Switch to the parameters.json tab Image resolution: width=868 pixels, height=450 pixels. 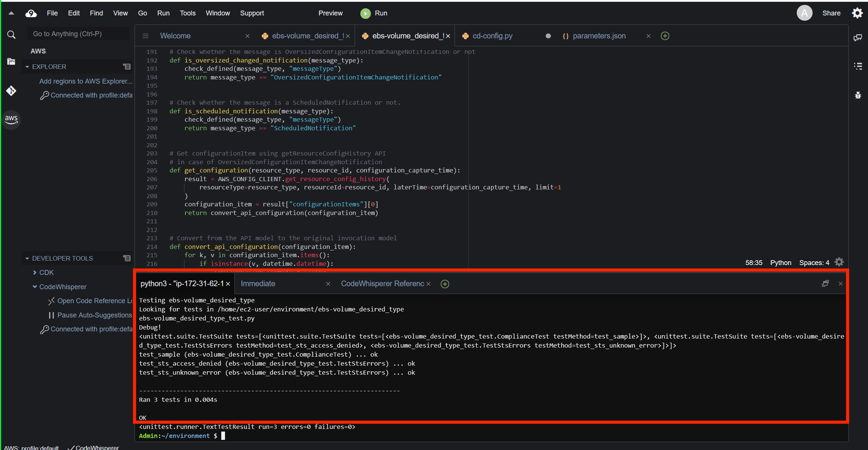tap(599, 36)
